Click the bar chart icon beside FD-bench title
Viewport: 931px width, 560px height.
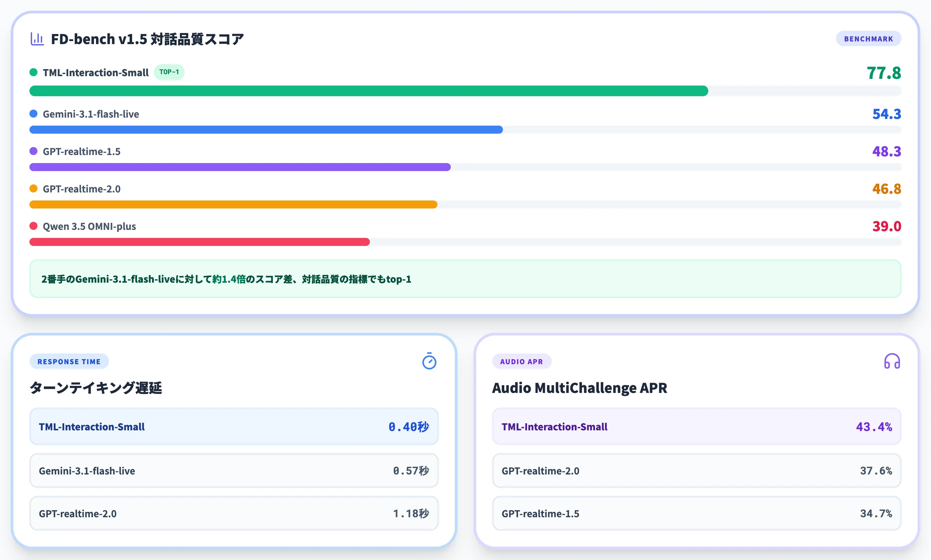[37, 39]
